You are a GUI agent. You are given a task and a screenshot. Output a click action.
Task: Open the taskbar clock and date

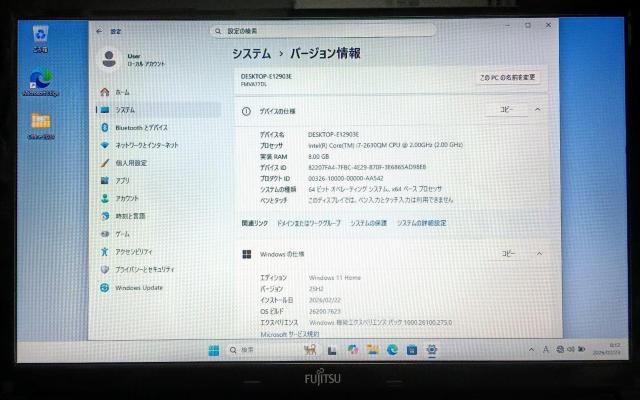click(607, 349)
